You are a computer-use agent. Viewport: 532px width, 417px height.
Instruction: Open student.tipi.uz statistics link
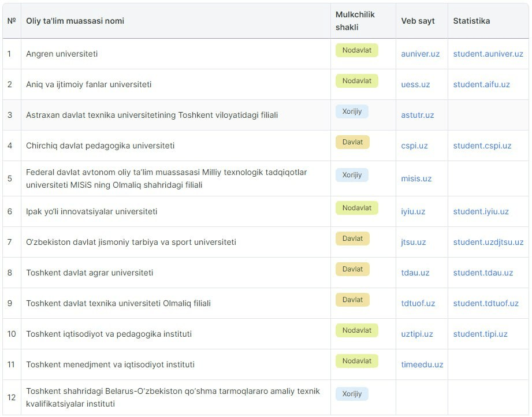[480, 334]
